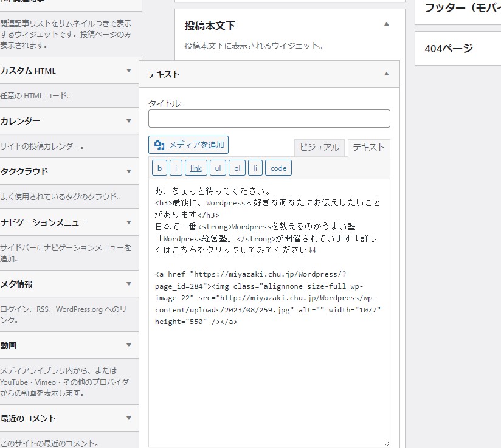
Task: Expand the タグクラウド widget
Action: click(x=128, y=171)
